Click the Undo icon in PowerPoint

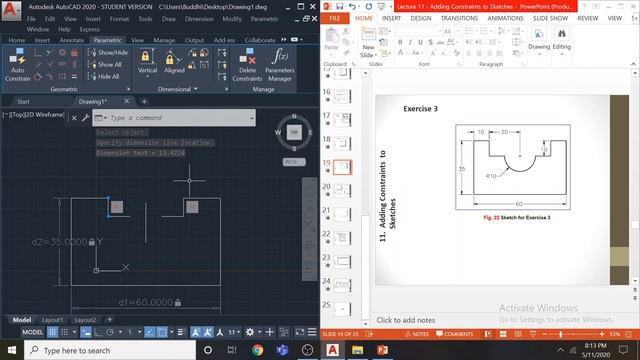352,6
